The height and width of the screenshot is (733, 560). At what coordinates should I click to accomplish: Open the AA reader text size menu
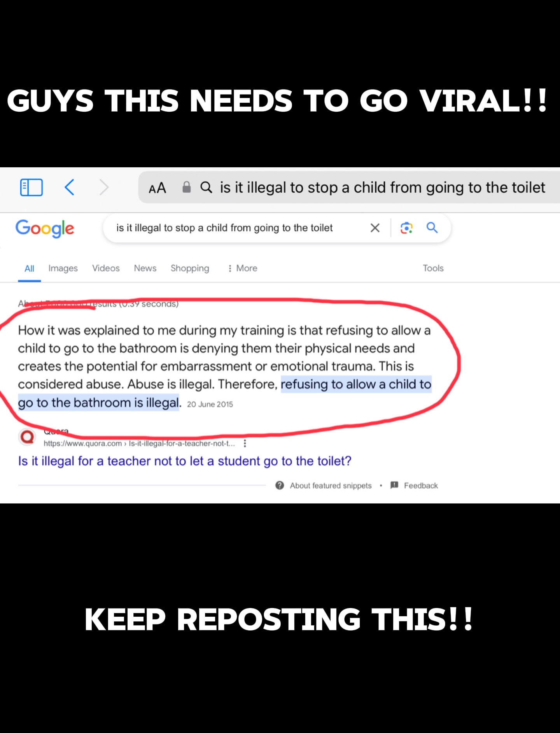click(x=157, y=188)
